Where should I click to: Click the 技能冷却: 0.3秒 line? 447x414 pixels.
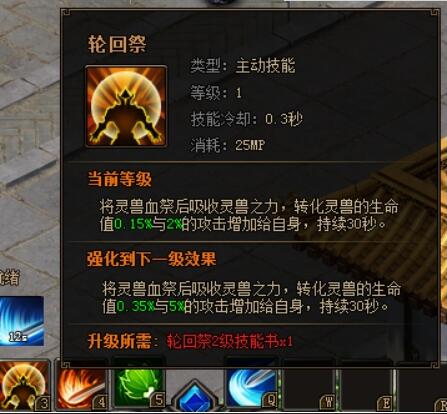click(247, 119)
